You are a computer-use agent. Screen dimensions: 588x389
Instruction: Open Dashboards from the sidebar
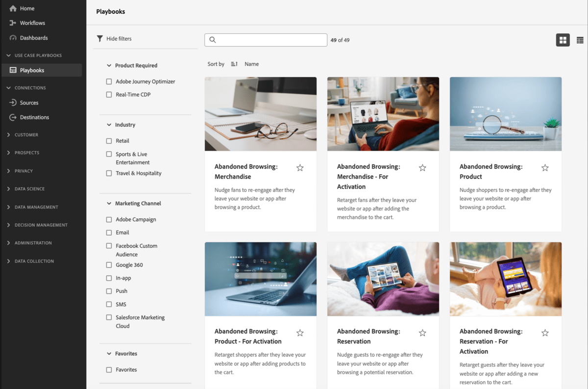[x=33, y=38]
